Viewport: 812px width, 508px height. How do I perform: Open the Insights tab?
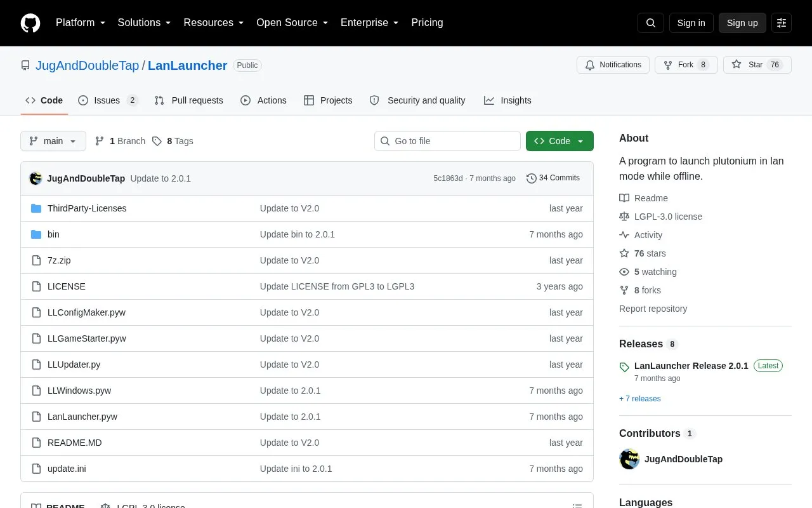click(507, 100)
